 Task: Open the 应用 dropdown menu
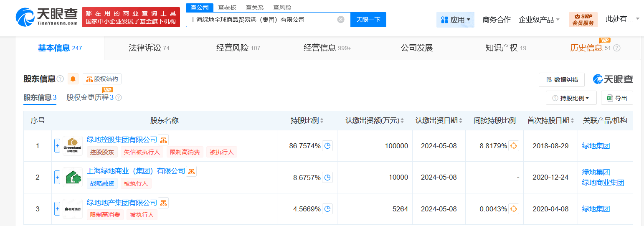click(x=455, y=20)
